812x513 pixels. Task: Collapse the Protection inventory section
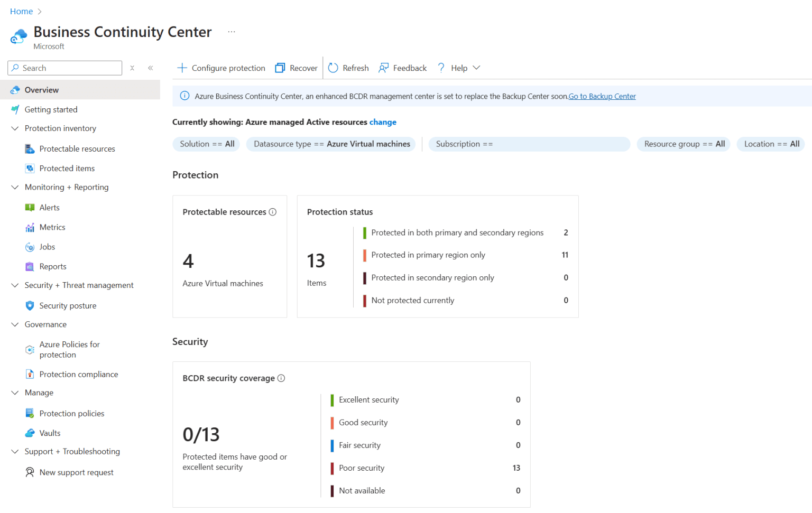tap(14, 128)
